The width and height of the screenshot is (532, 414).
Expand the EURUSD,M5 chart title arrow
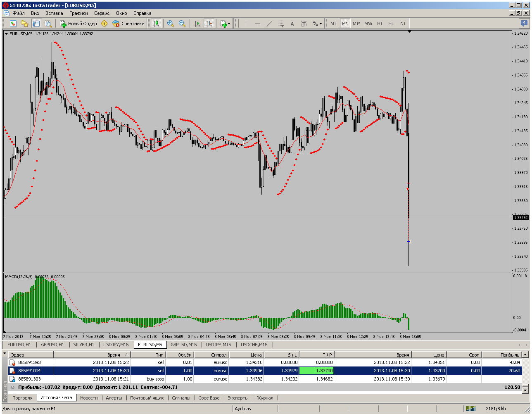[x=6, y=34]
